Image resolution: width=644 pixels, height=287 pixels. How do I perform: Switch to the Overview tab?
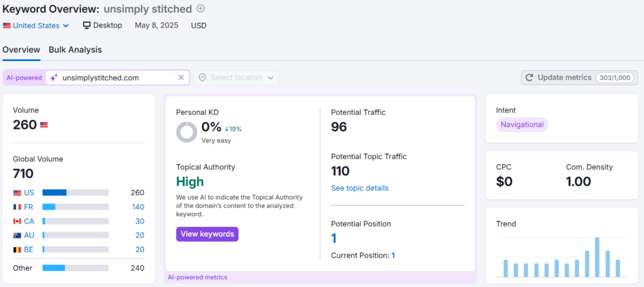pos(21,50)
